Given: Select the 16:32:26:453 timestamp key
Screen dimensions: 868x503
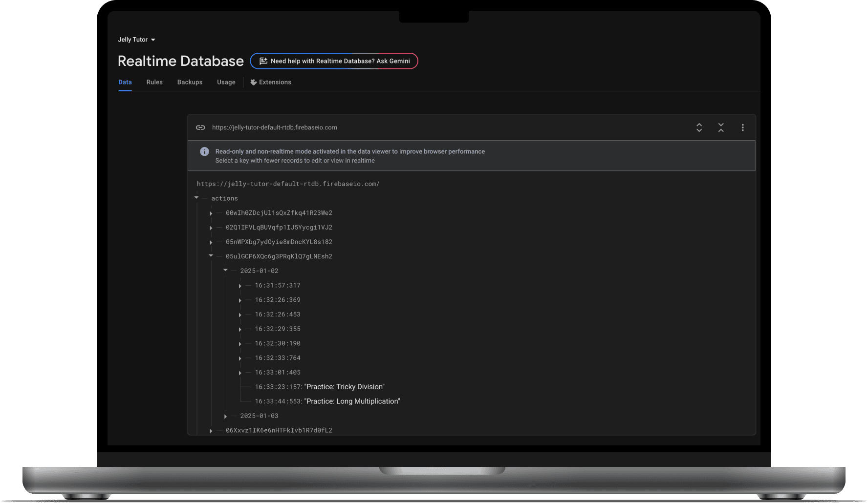Looking at the screenshot, I should pyautogui.click(x=278, y=314).
